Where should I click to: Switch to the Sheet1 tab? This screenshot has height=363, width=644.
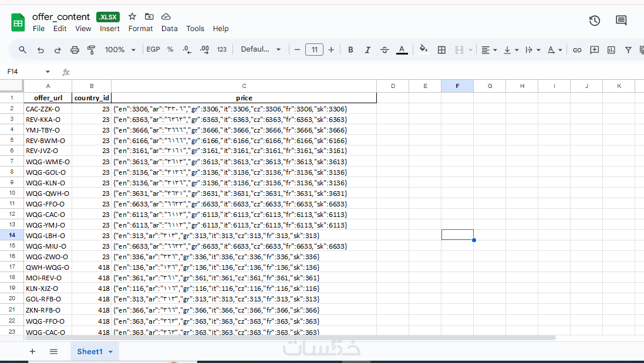90,351
